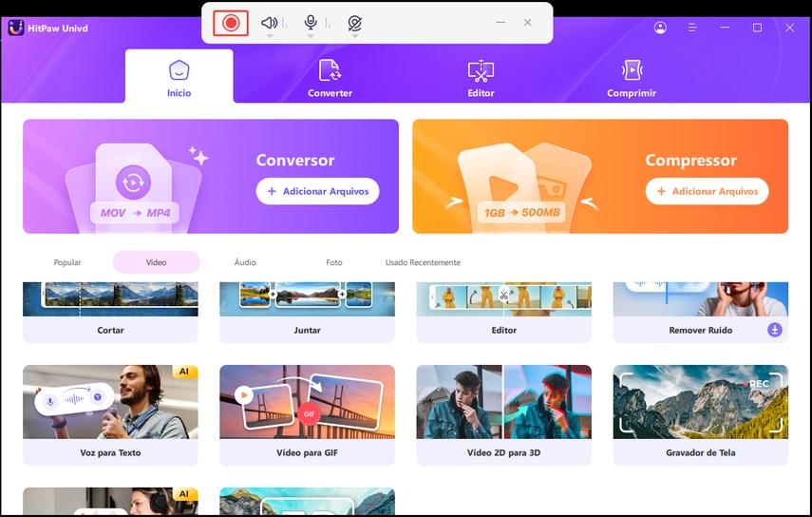
Task: Download Remover Ruído via arrow icon
Action: coord(775,330)
